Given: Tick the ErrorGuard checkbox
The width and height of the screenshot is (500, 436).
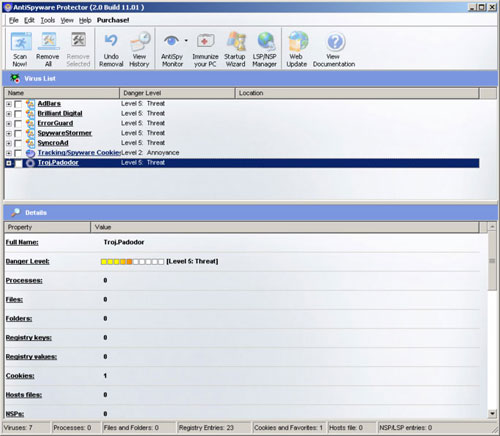Looking at the screenshot, I should pyautogui.click(x=18, y=124).
